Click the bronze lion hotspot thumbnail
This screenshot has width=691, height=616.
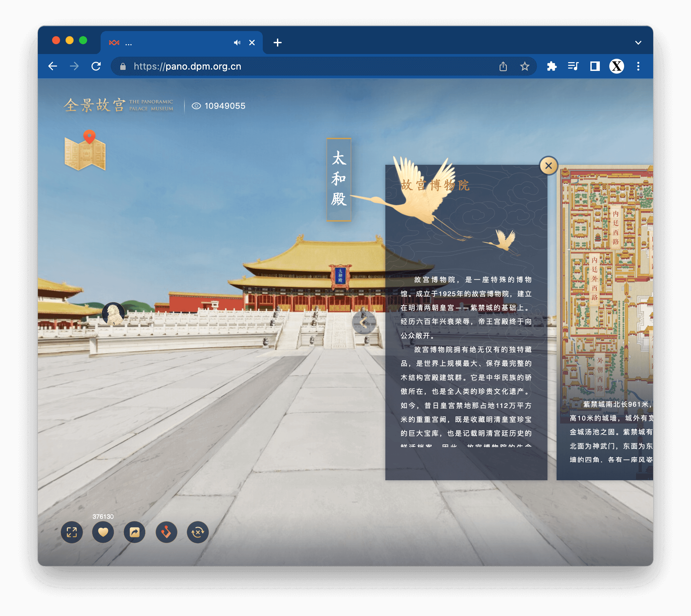113,314
